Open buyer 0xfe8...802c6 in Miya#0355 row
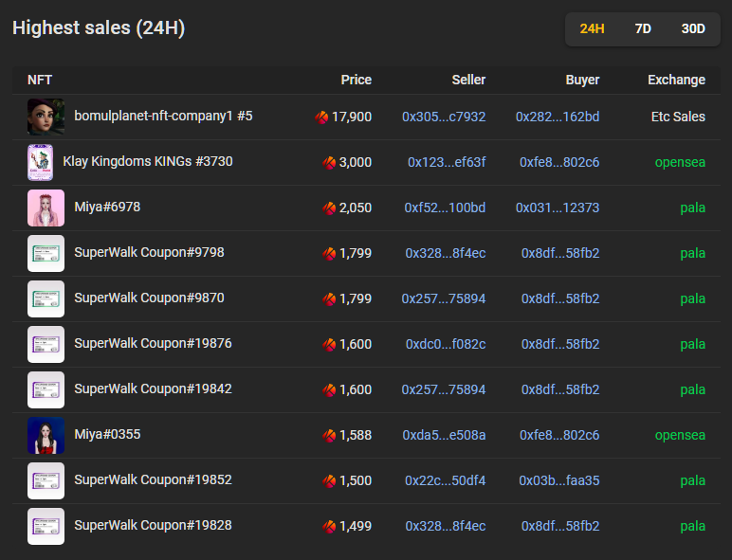This screenshot has width=732, height=560. [x=559, y=436]
